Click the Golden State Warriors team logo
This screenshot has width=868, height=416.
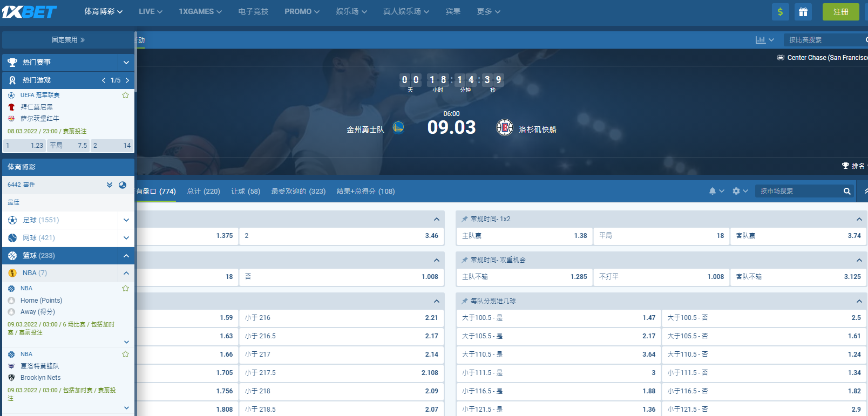tap(398, 127)
